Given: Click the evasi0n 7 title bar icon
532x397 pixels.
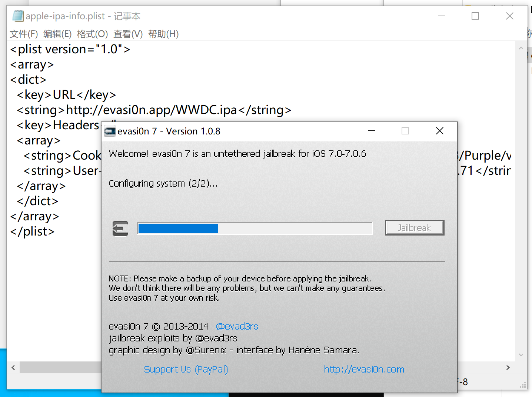Looking at the screenshot, I should 110,131.
